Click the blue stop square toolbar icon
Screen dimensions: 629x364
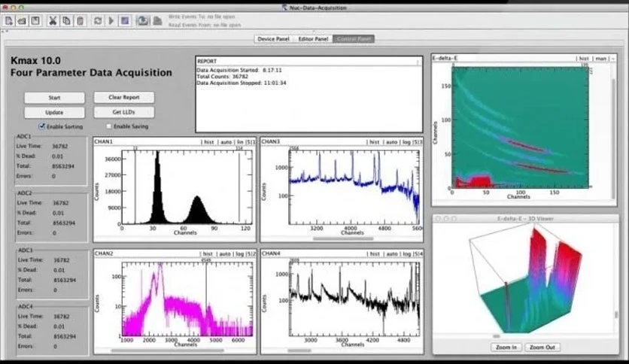[x=125, y=21]
